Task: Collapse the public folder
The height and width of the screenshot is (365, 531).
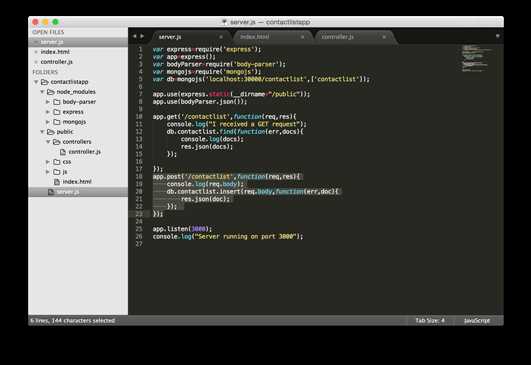Action: coord(42,132)
